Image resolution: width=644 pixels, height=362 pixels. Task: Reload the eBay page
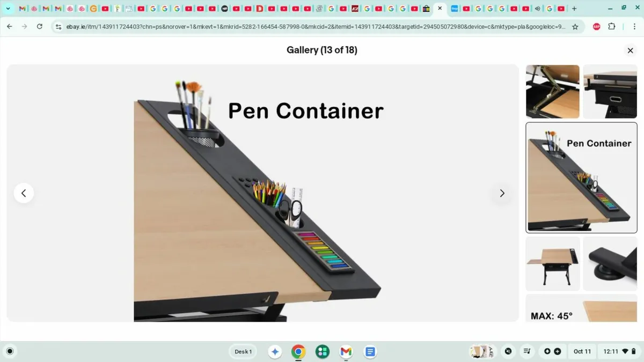[x=40, y=26]
